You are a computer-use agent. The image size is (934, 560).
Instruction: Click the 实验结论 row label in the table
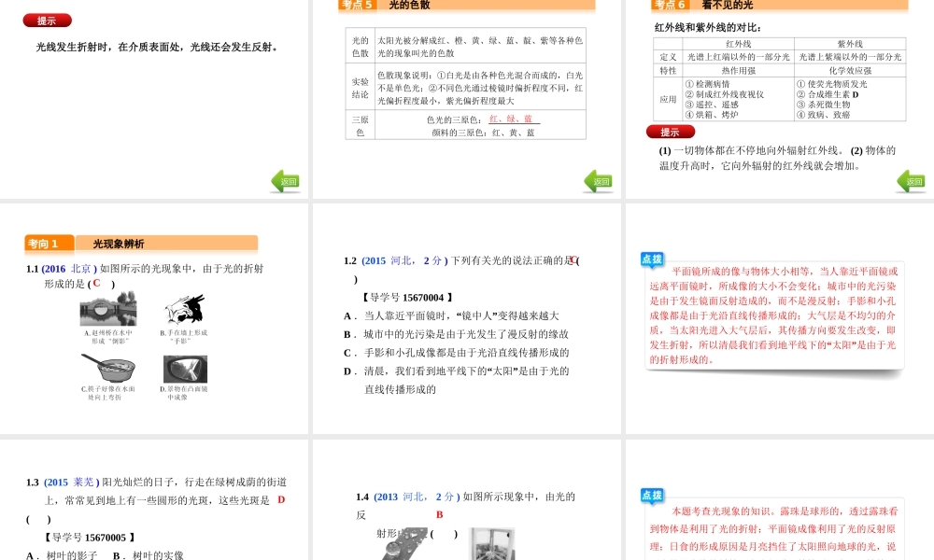click(361, 88)
